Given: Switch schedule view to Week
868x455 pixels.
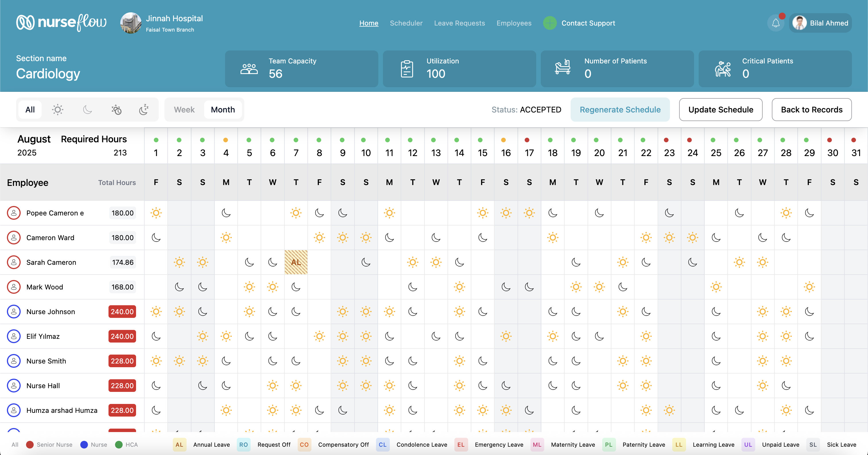Looking at the screenshot, I should (x=184, y=110).
